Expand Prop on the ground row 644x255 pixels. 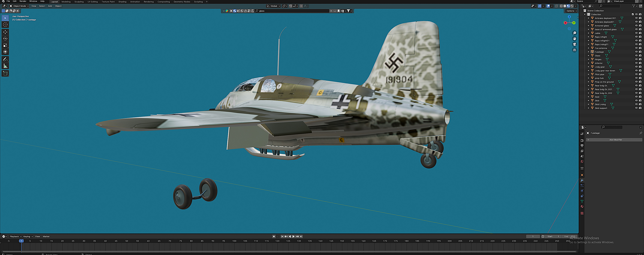(589, 82)
